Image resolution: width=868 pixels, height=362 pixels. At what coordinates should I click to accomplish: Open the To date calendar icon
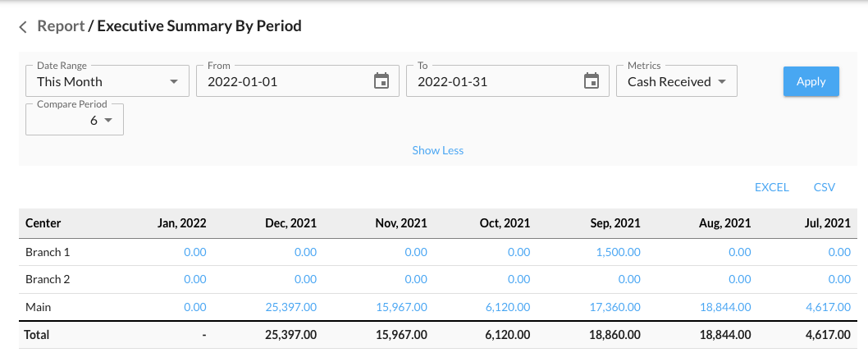pos(591,81)
